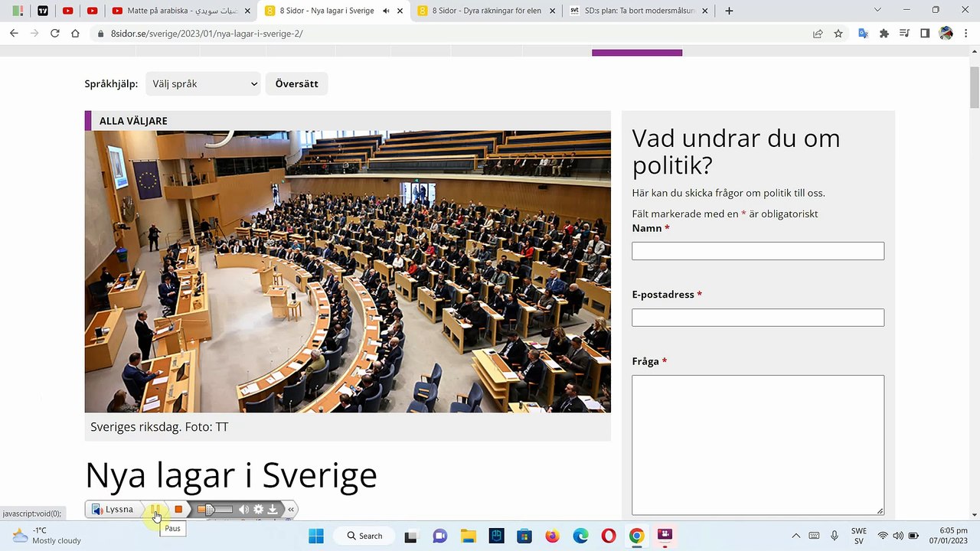980x551 pixels.
Task: Open the pinned TV tab
Action: (43, 11)
